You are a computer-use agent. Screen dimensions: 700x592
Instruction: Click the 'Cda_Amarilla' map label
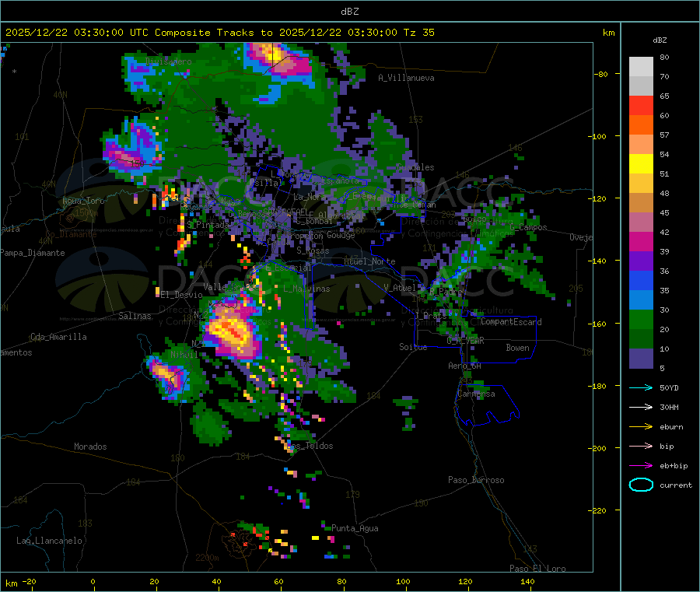tap(58, 337)
